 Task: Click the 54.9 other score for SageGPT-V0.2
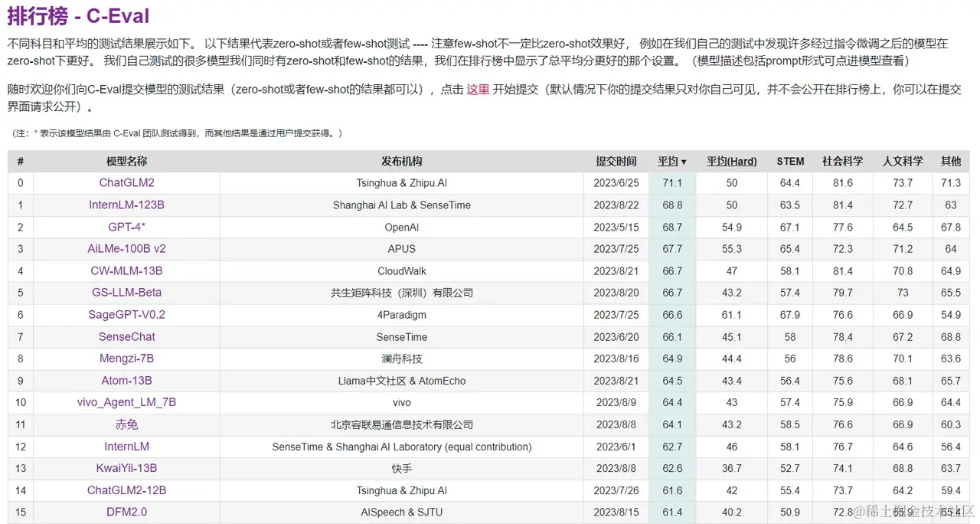(951, 315)
